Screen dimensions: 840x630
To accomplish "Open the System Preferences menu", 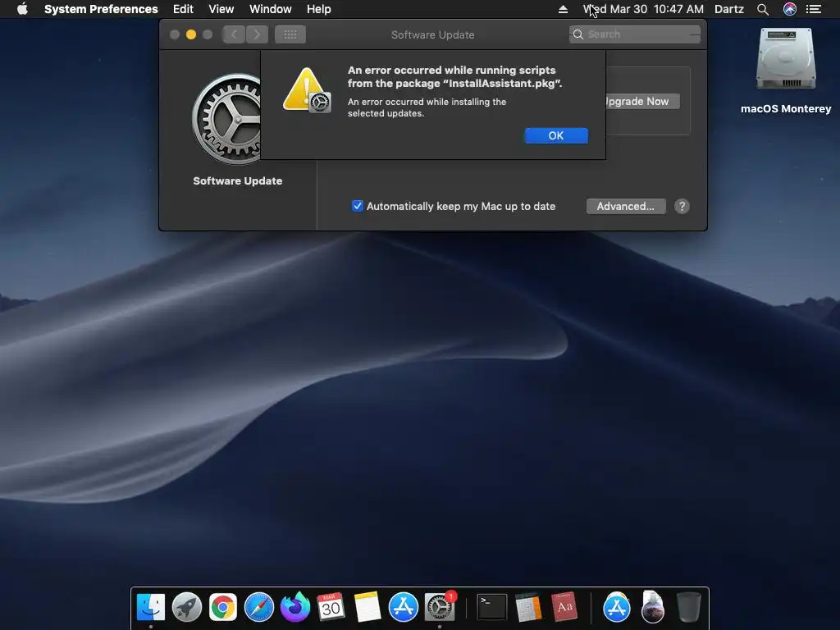I will (x=101, y=9).
